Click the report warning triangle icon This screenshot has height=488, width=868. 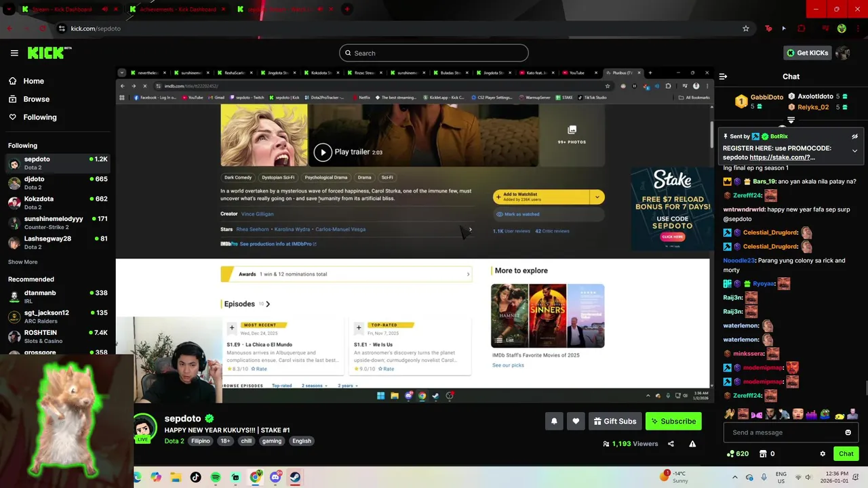692,444
